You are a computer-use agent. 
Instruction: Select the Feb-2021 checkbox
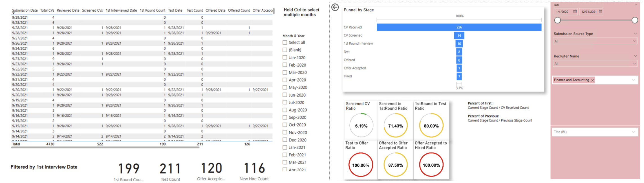click(x=285, y=155)
